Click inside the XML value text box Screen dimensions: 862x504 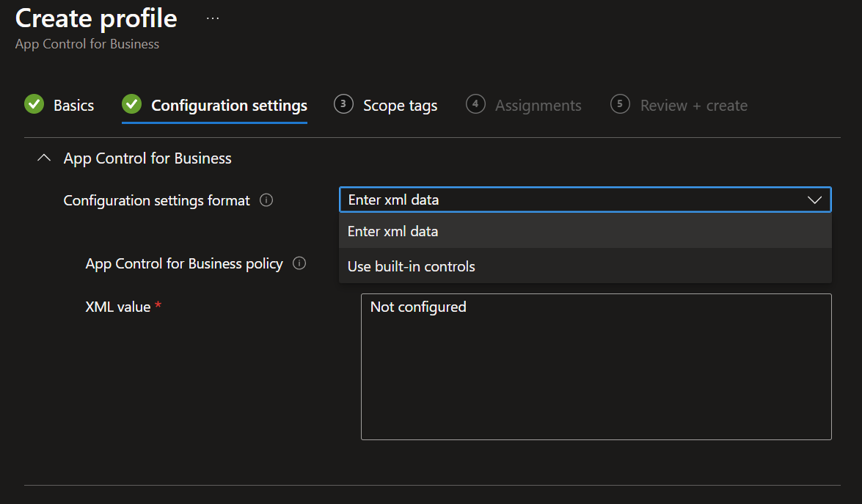(x=596, y=367)
